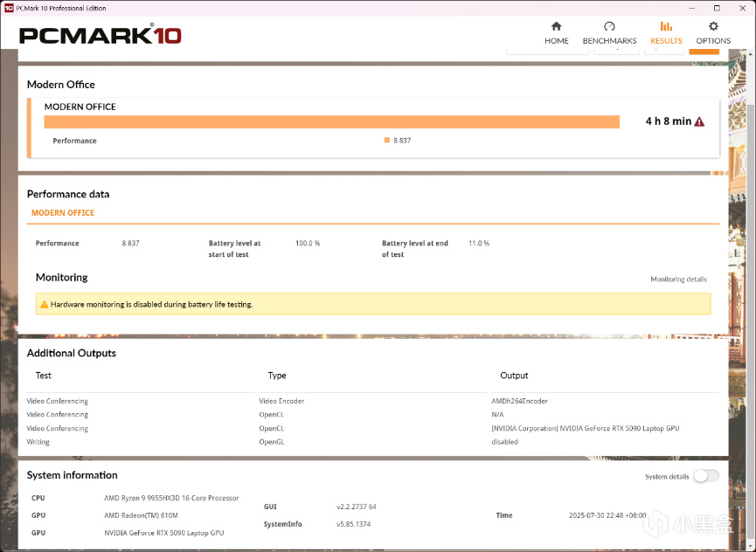This screenshot has height=552, width=756.
Task: Toggle the System details switch
Action: click(705, 476)
